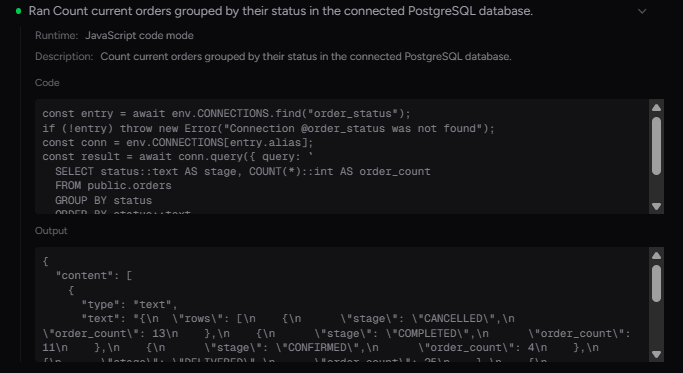Click the 'GROUP BY status' line

[x=103, y=200]
